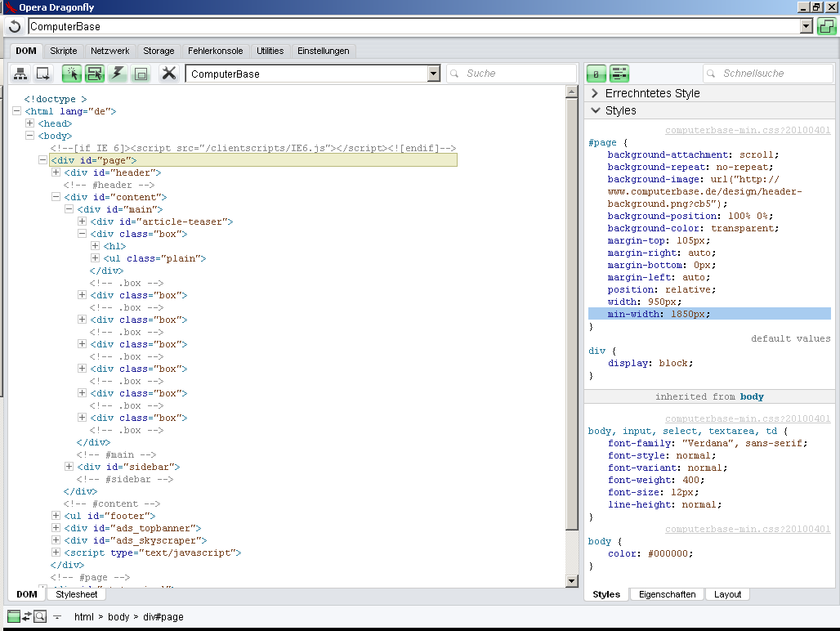Click the magnifier inside the Suche field

(454, 74)
